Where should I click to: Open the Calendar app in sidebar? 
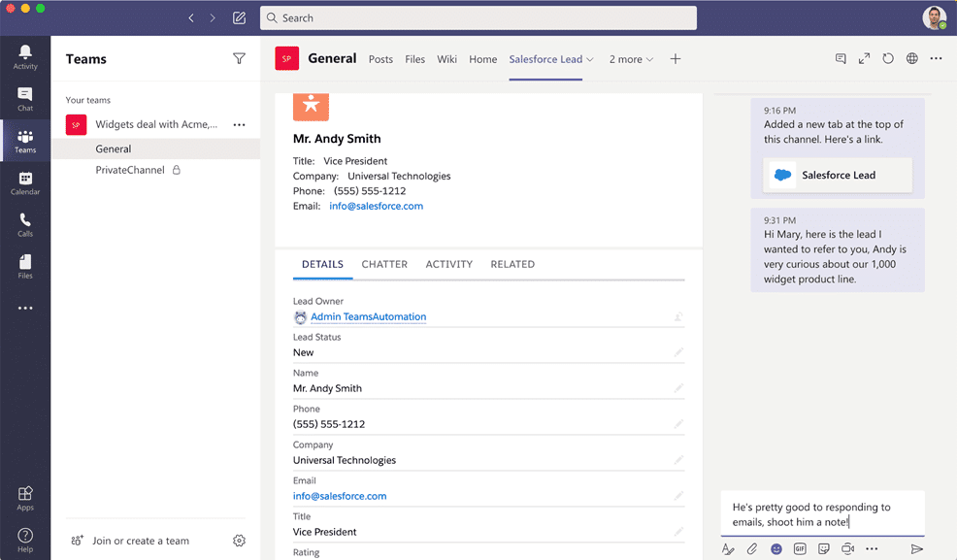[x=25, y=182]
